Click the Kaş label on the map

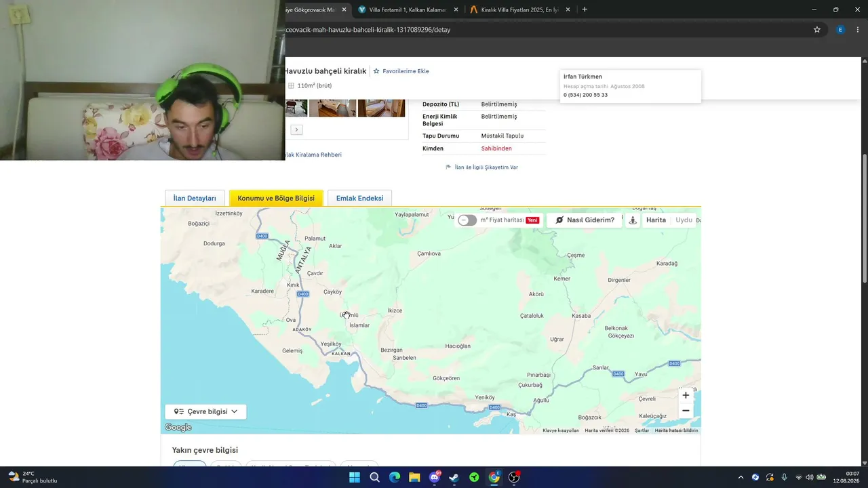click(x=511, y=414)
